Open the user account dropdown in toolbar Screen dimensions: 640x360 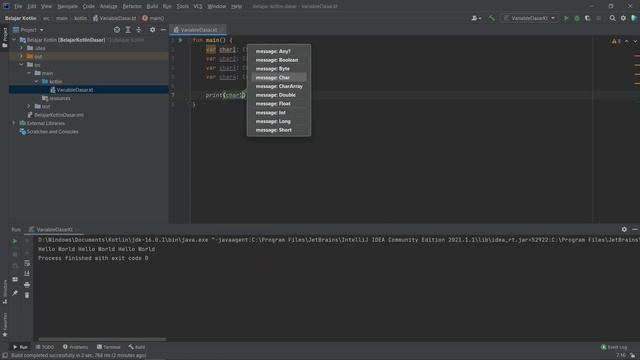476,18
